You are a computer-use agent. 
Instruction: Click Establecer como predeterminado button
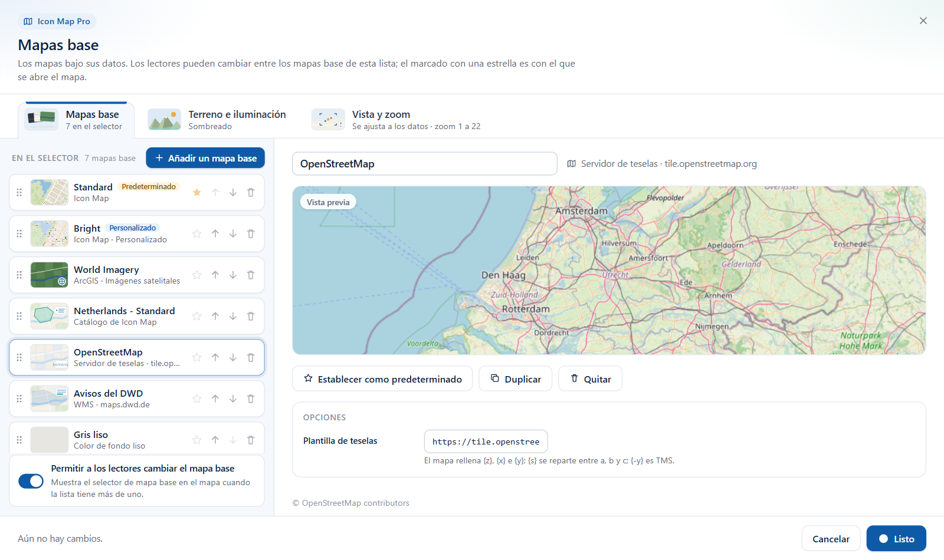click(x=382, y=378)
